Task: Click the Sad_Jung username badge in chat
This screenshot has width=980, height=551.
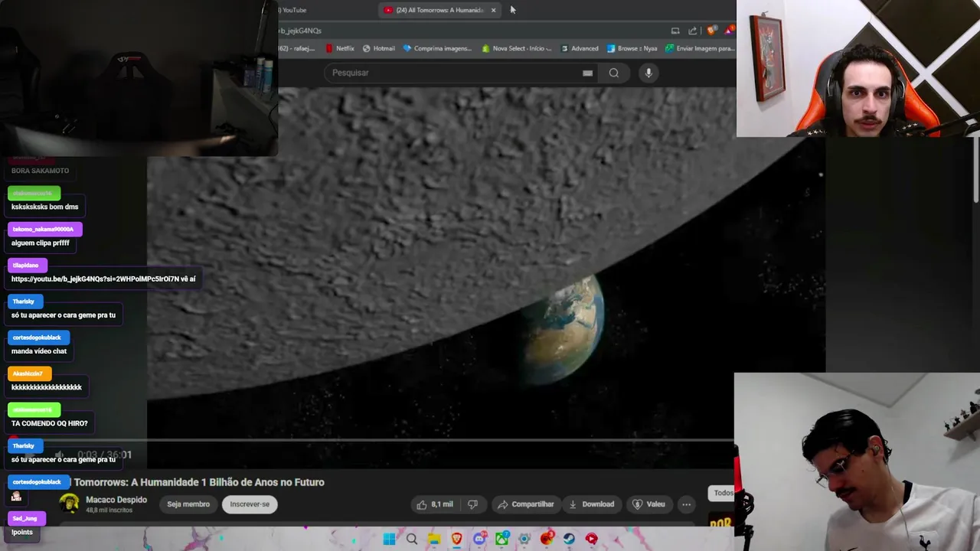Action: point(25,518)
